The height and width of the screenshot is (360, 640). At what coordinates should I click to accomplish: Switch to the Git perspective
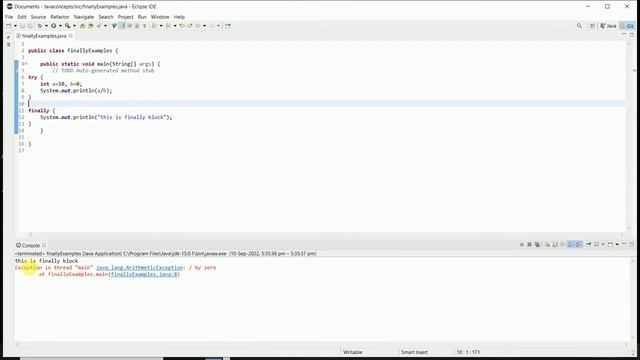(627, 26)
